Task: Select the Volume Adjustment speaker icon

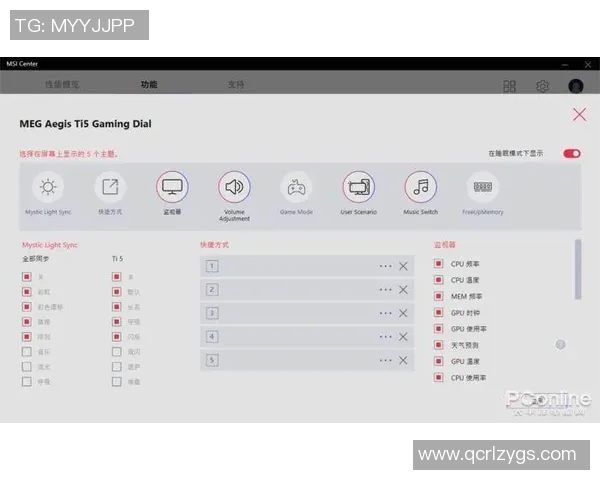Action: pos(234,187)
